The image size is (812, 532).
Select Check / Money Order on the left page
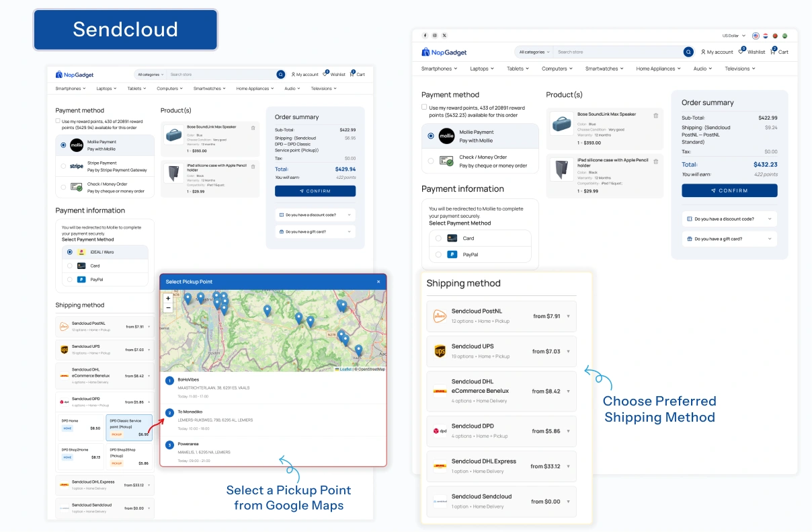click(x=63, y=187)
